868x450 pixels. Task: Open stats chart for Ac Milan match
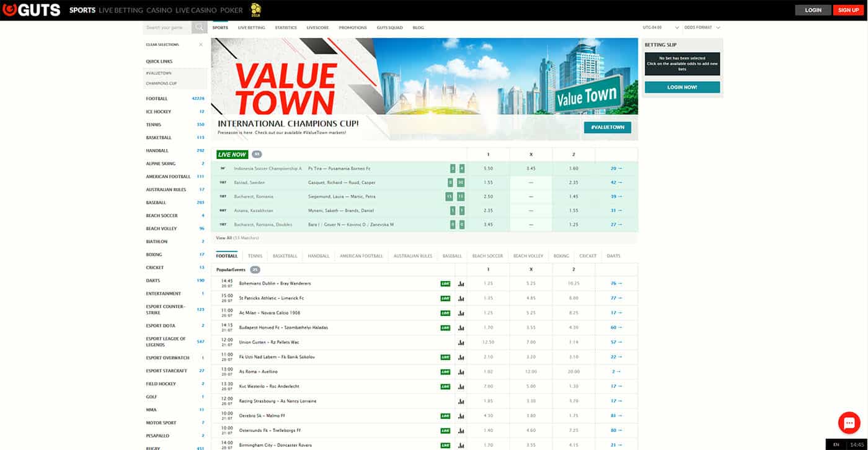pyautogui.click(x=461, y=313)
